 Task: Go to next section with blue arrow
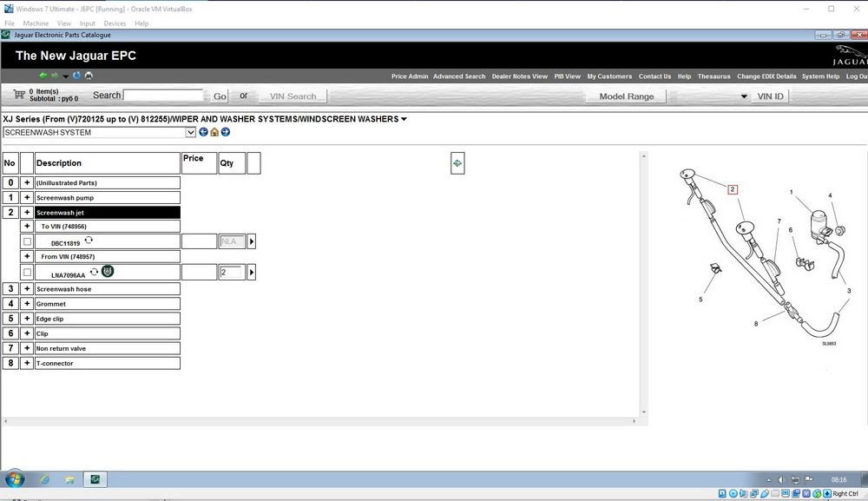[x=226, y=132]
